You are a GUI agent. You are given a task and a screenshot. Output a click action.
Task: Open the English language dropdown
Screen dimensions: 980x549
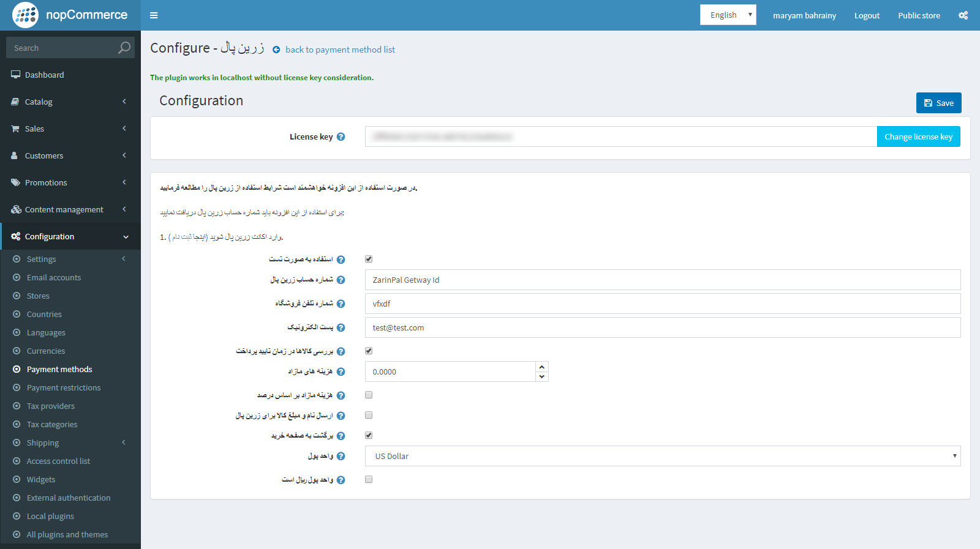coord(728,15)
